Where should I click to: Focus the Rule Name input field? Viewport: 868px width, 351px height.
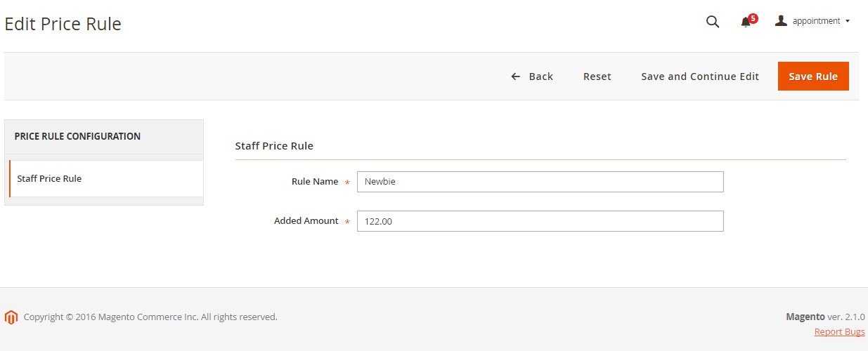[540, 182]
